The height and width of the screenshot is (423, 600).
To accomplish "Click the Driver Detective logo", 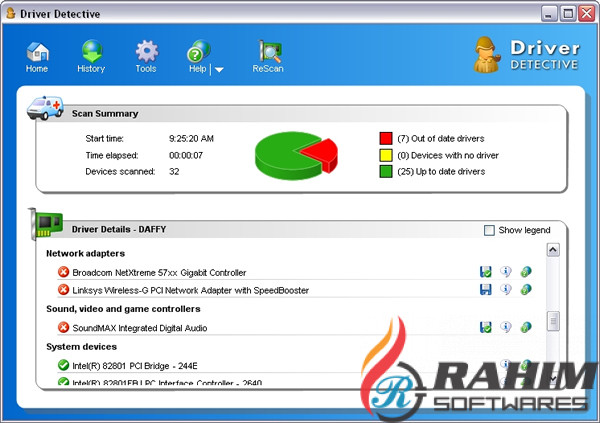I will point(527,54).
